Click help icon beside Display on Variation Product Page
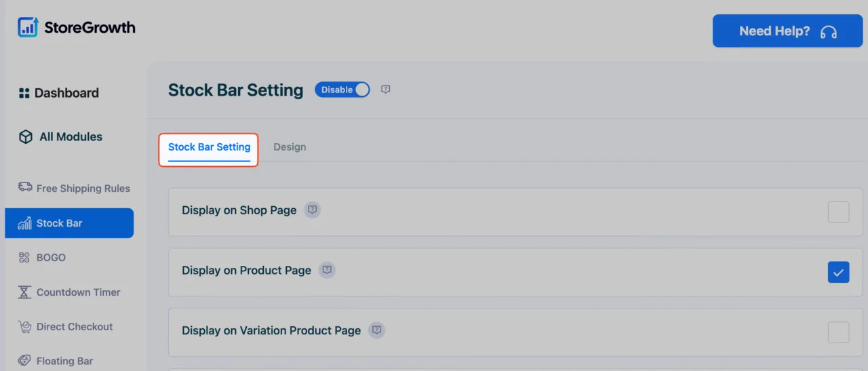This screenshot has width=868, height=371. (376, 330)
